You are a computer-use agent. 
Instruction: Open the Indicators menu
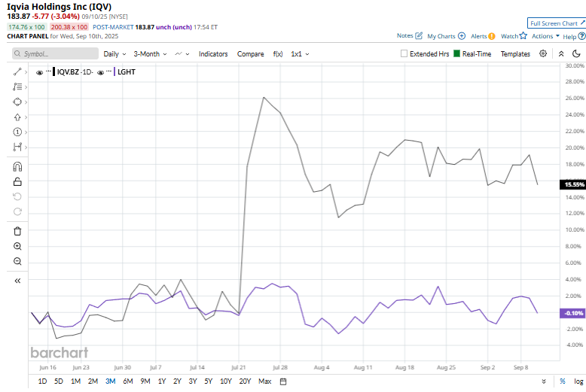[213, 54]
